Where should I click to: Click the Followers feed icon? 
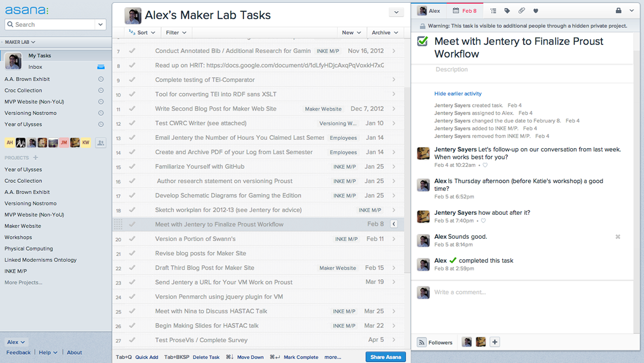click(x=422, y=342)
